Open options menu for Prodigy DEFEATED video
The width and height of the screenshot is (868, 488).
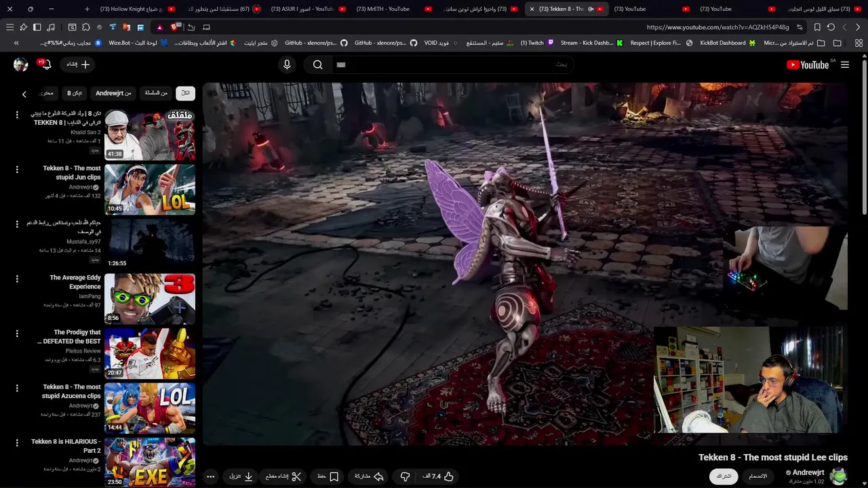tap(17, 333)
